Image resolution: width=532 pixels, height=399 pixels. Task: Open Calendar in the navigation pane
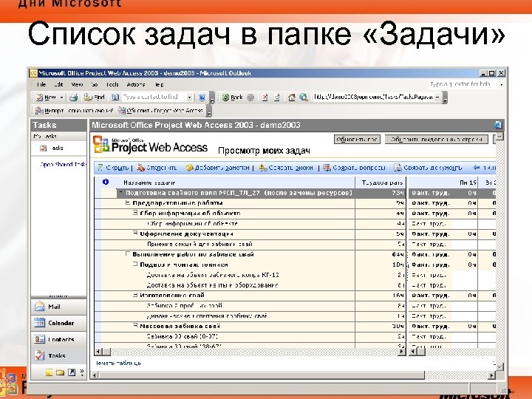click(x=58, y=323)
